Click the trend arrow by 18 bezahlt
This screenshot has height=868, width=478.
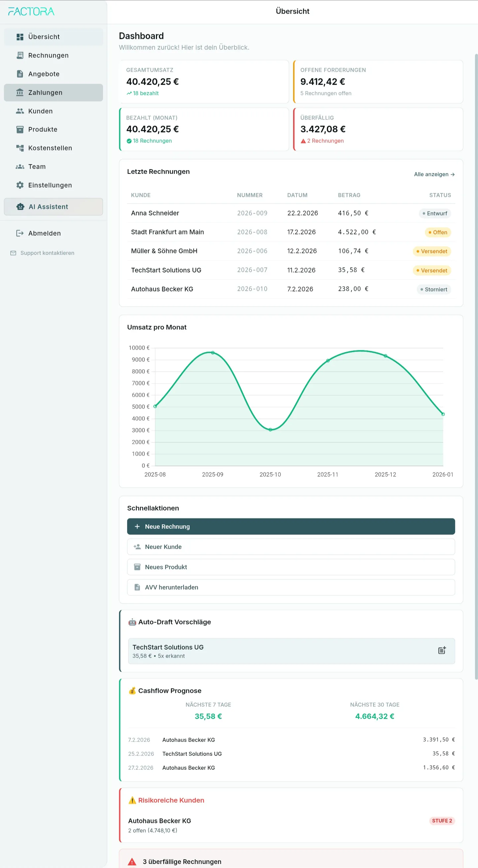[x=129, y=93]
